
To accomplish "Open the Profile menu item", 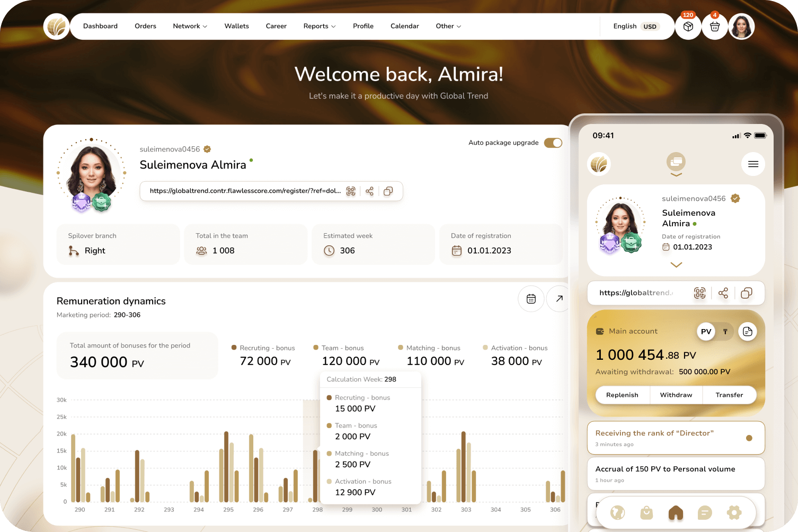I will [363, 26].
